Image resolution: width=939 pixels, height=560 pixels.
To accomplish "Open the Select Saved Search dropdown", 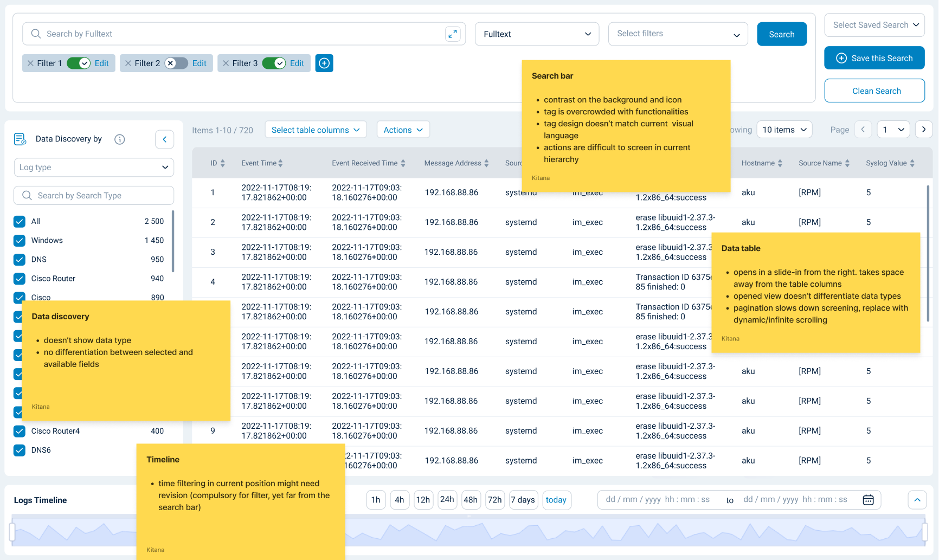I will click(x=874, y=25).
